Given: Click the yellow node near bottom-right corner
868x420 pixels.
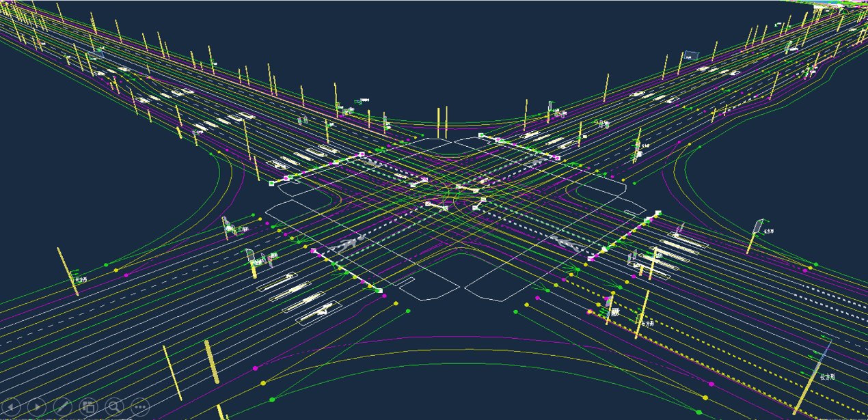Looking at the screenshot, I should [705, 398].
